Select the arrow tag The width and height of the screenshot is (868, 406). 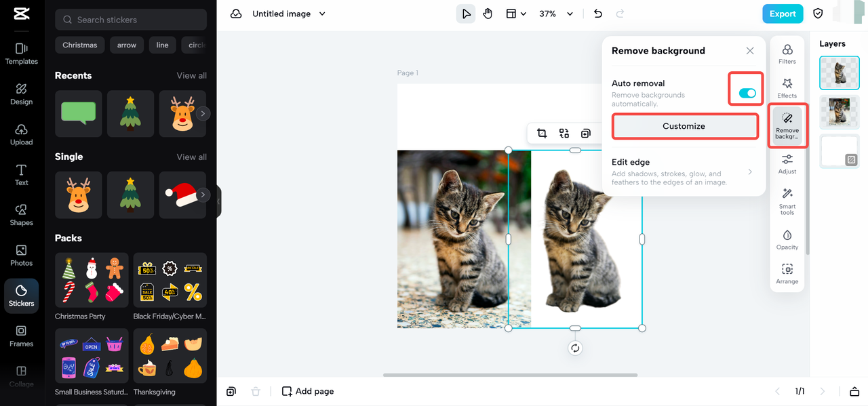click(127, 45)
